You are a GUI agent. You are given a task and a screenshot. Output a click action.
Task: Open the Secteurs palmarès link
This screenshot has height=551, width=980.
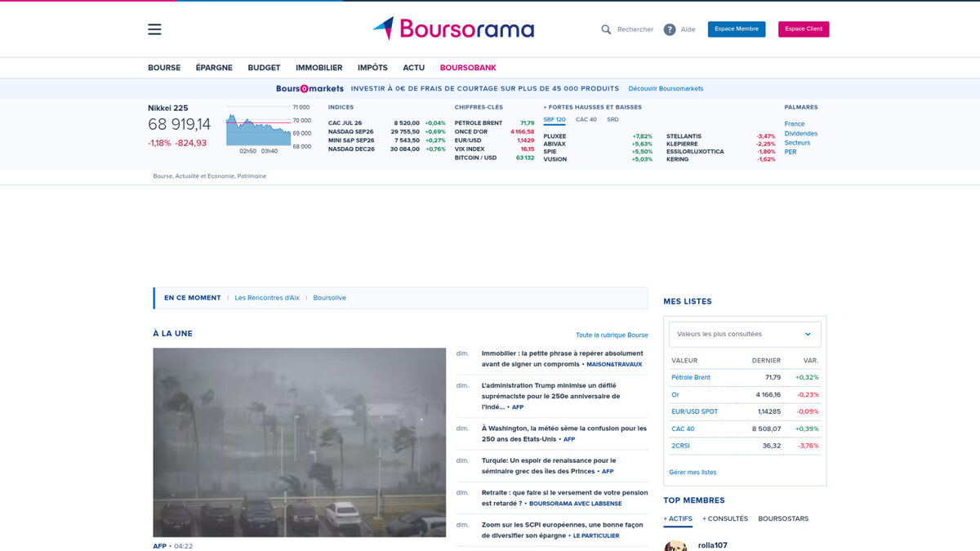797,143
